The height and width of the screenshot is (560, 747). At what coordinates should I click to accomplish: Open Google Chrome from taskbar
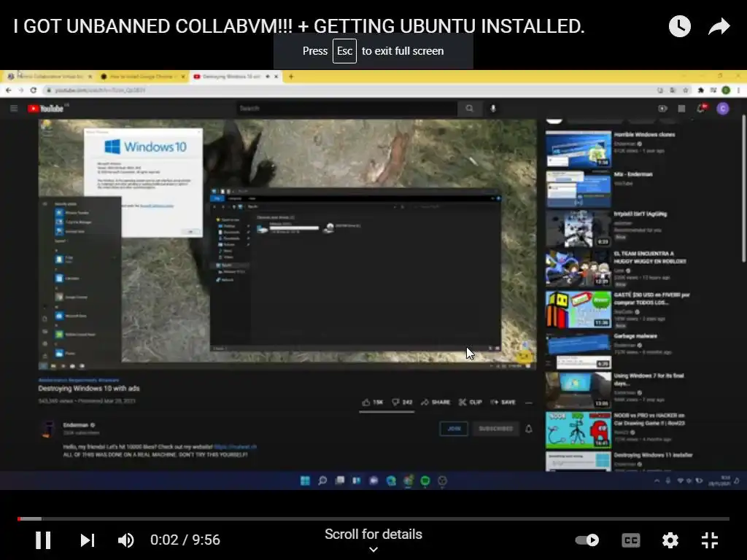[409, 481]
